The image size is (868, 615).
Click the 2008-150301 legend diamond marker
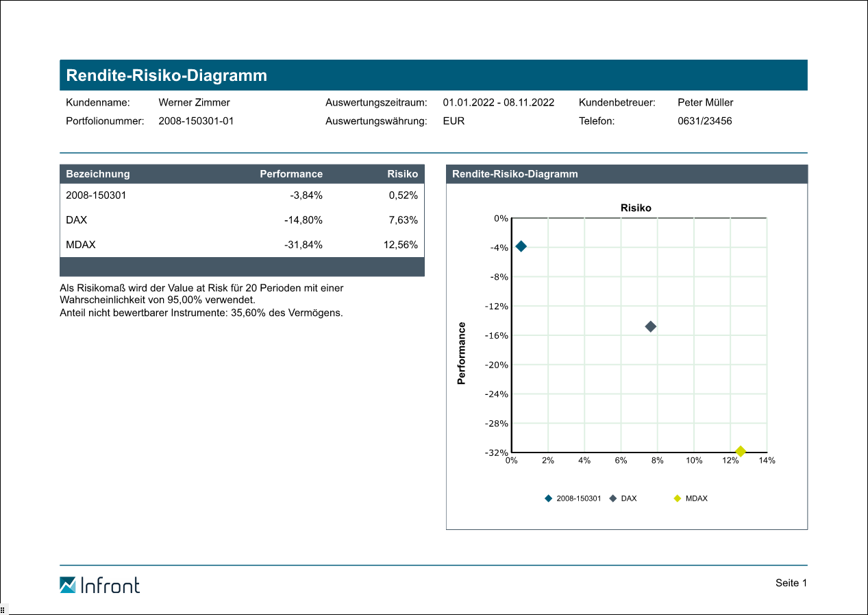[548, 498]
